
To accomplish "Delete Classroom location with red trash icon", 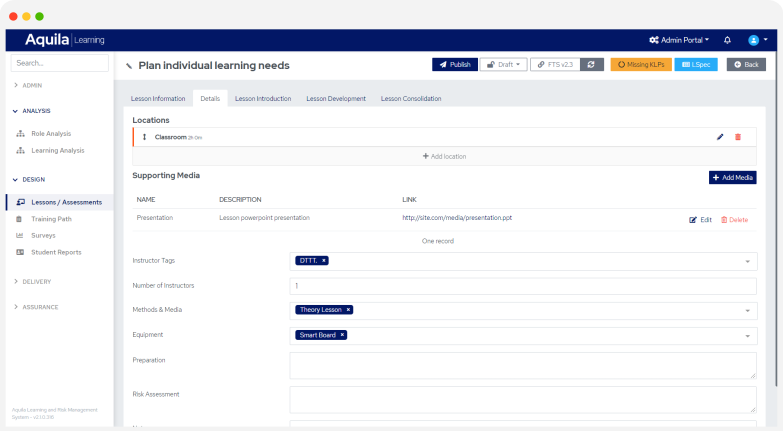I will pyautogui.click(x=738, y=137).
